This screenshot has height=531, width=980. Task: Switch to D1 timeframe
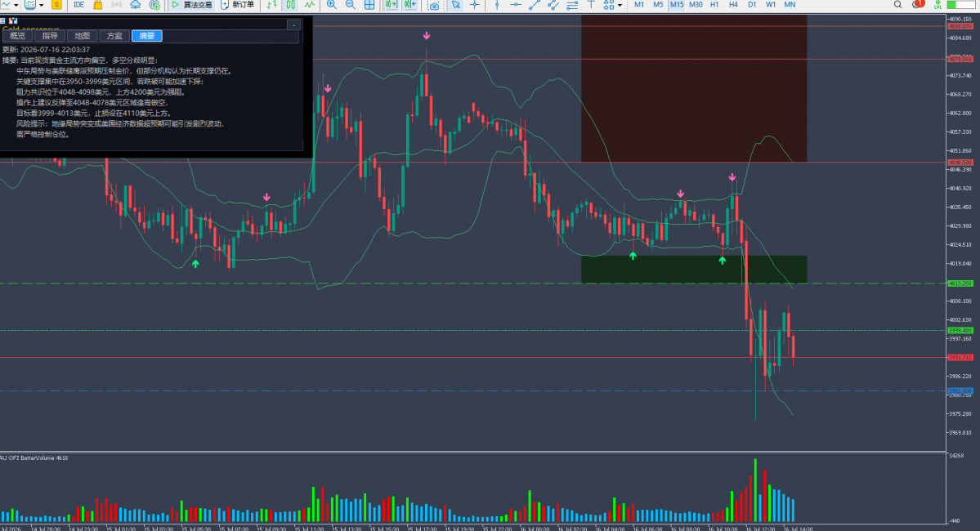(x=752, y=4)
